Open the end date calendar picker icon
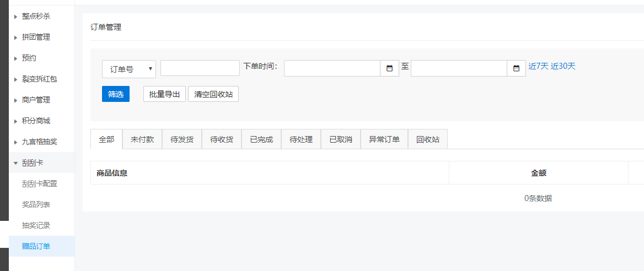 tap(516, 68)
